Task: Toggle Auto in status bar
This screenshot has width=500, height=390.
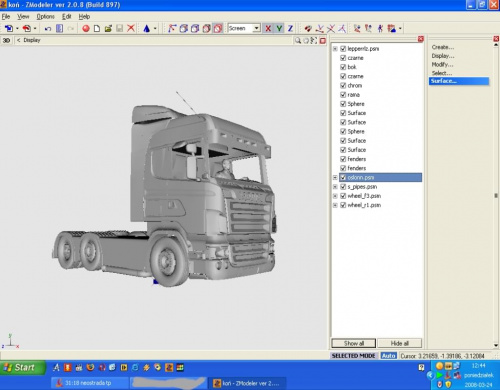Action: pyautogui.click(x=388, y=356)
